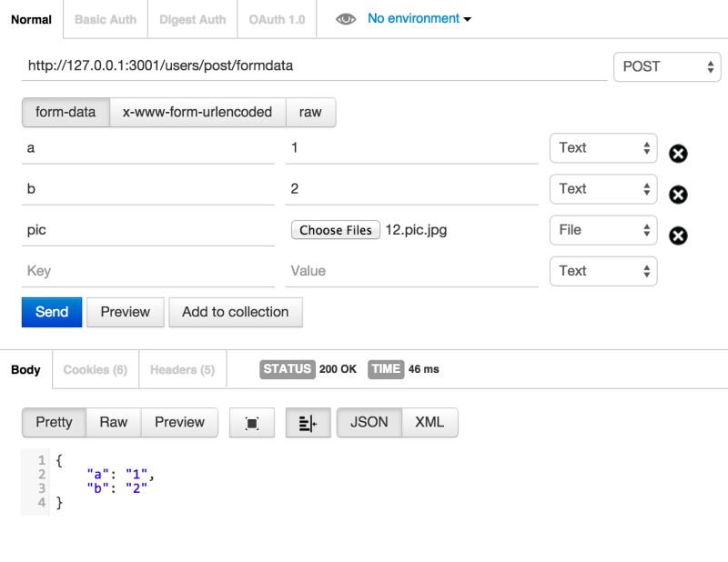Click the STATUS badge label
728x562 pixels.
[x=288, y=369]
